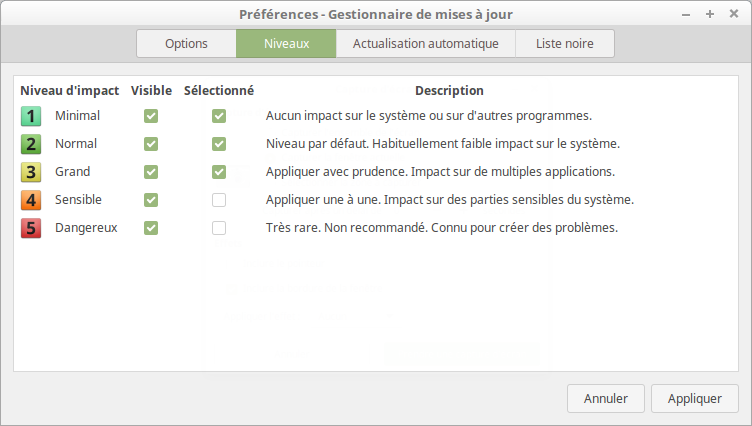Click the green level 1 Minimal icon
752x426 pixels.
click(x=31, y=116)
